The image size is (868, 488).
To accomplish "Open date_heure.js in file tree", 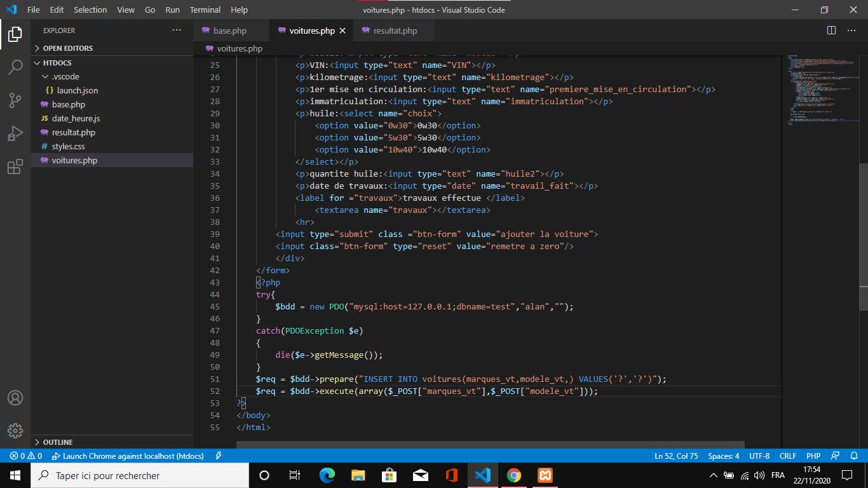I will point(112,118).
